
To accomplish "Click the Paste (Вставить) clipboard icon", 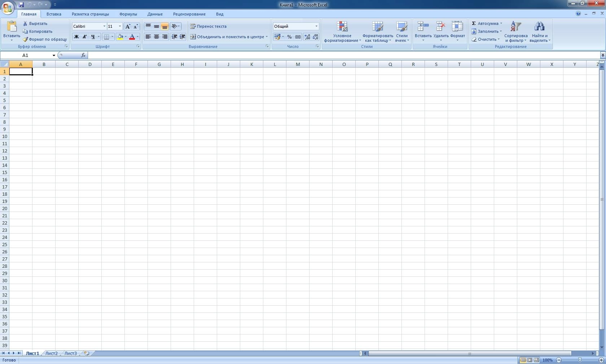I will click(x=12, y=27).
